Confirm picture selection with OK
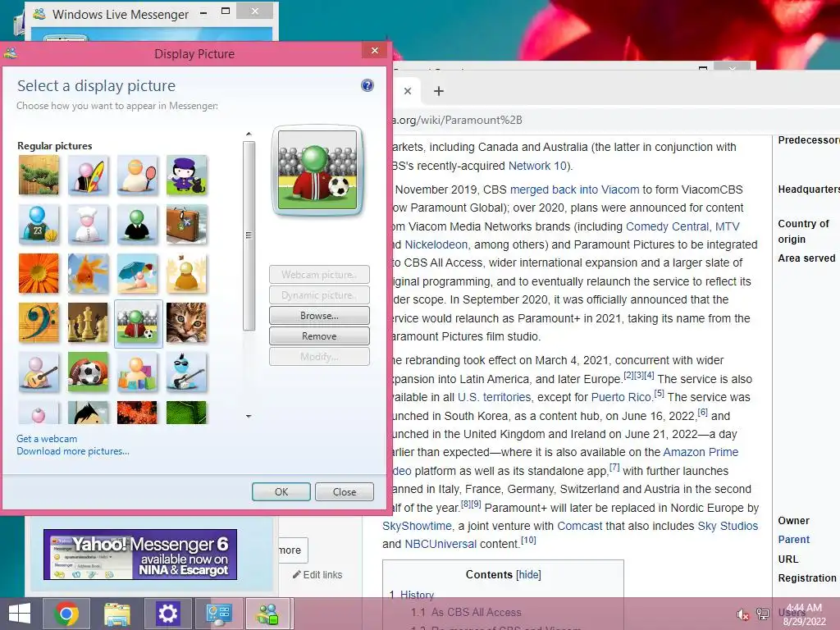The image size is (840, 630). coord(281,492)
